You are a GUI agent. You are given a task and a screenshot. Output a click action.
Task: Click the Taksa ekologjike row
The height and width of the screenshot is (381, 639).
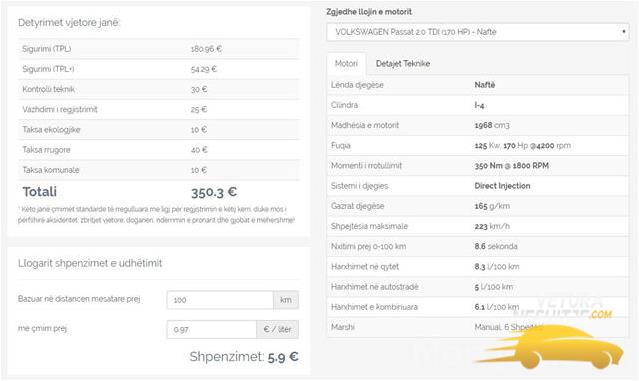(x=159, y=130)
